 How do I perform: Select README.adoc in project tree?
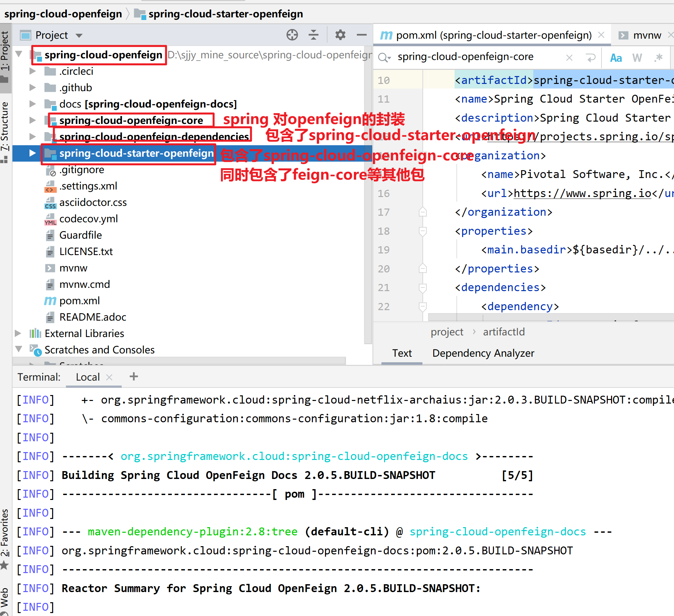tap(92, 317)
